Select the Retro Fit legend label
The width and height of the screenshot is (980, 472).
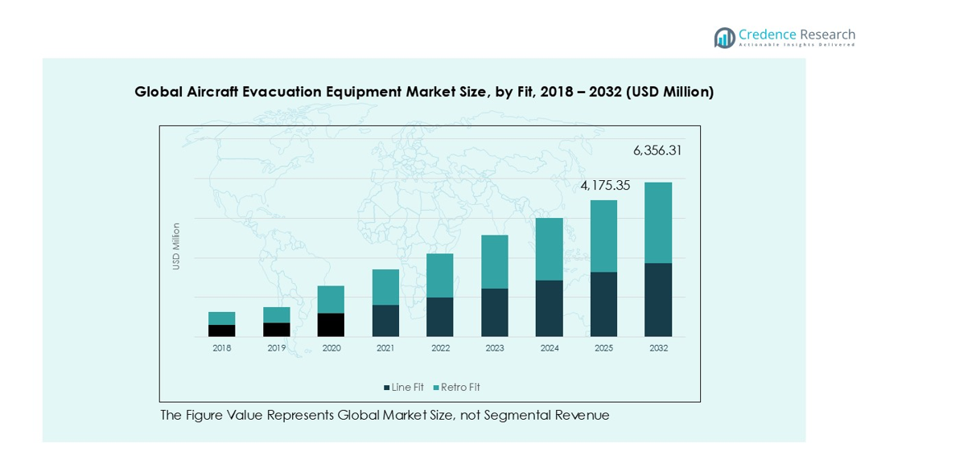coord(460,388)
